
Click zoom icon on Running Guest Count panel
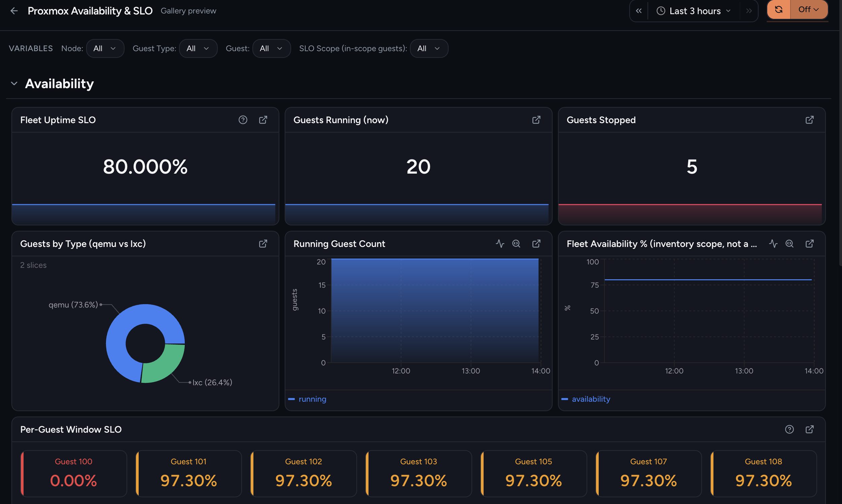(x=516, y=244)
